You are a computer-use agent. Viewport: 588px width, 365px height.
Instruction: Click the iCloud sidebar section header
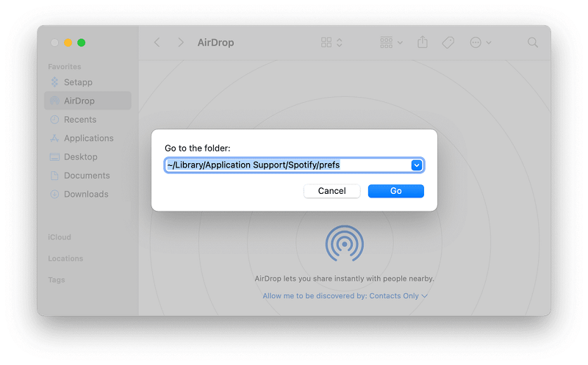coord(60,237)
